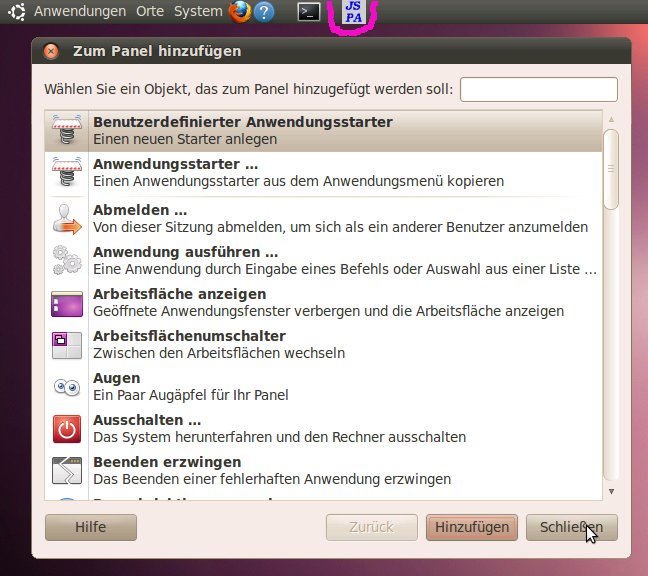Click the Arbeitsfläche anzeigen icon
Viewport: 648px width, 576px height.
tap(66, 303)
